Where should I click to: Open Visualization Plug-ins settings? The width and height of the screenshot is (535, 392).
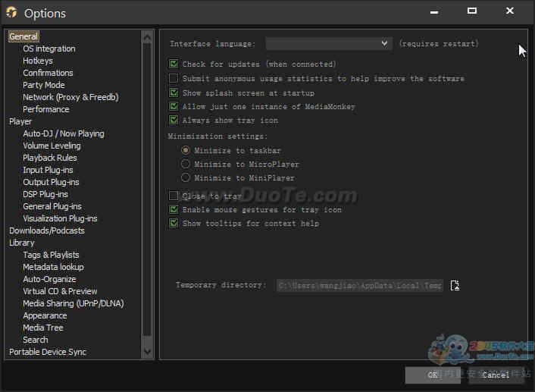60,218
